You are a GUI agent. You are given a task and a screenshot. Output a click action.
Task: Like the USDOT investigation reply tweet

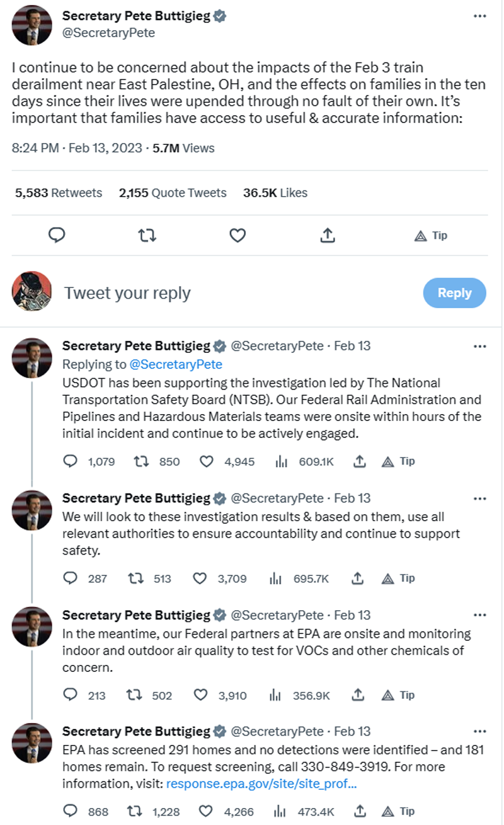(x=207, y=461)
